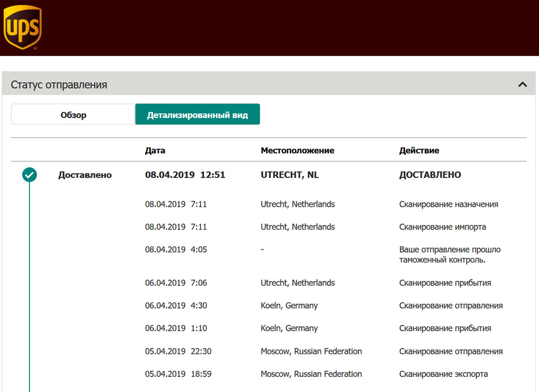Click Koeln, Germany in the 4:30 row
The height and width of the screenshot is (392, 539).
[x=289, y=305]
